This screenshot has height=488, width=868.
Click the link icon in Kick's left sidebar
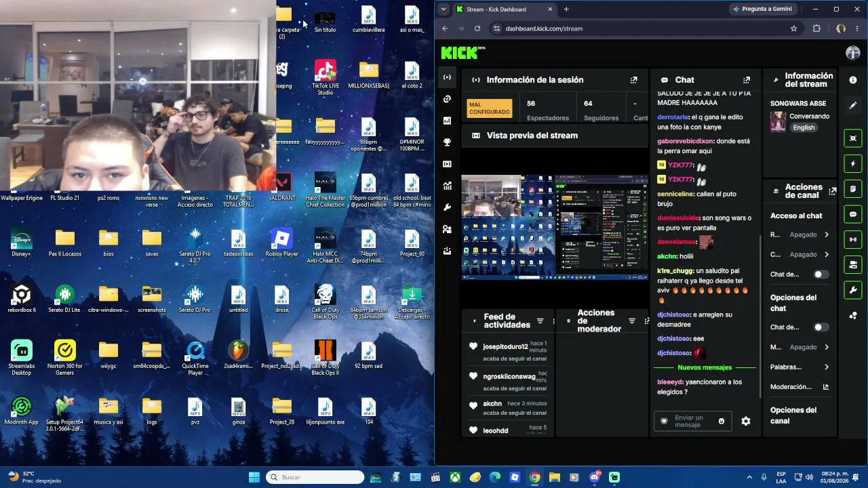(x=447, y=99)
